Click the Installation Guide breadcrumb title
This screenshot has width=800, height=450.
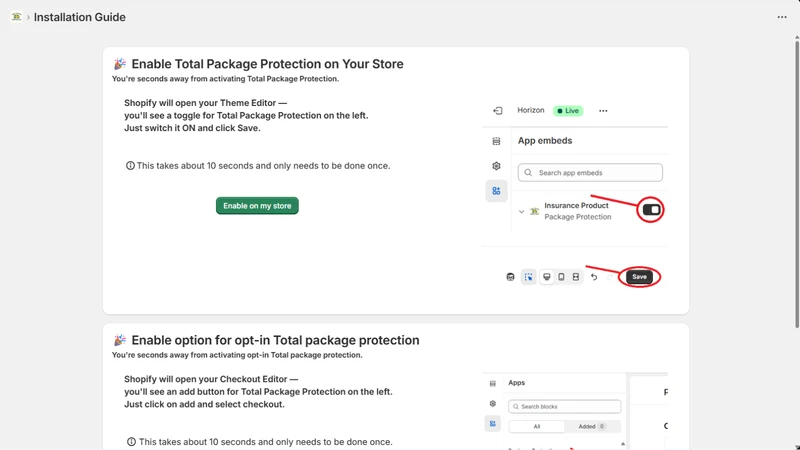(x=80, y=17)
